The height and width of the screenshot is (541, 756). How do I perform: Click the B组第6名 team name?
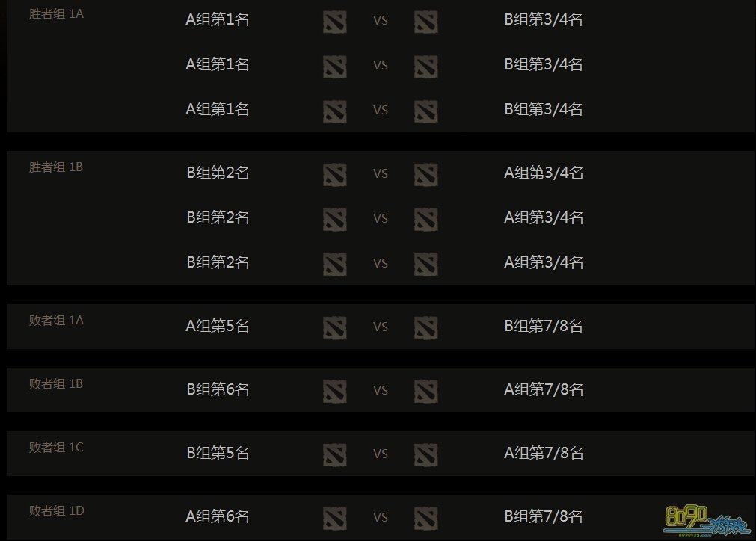pos(218,389)
